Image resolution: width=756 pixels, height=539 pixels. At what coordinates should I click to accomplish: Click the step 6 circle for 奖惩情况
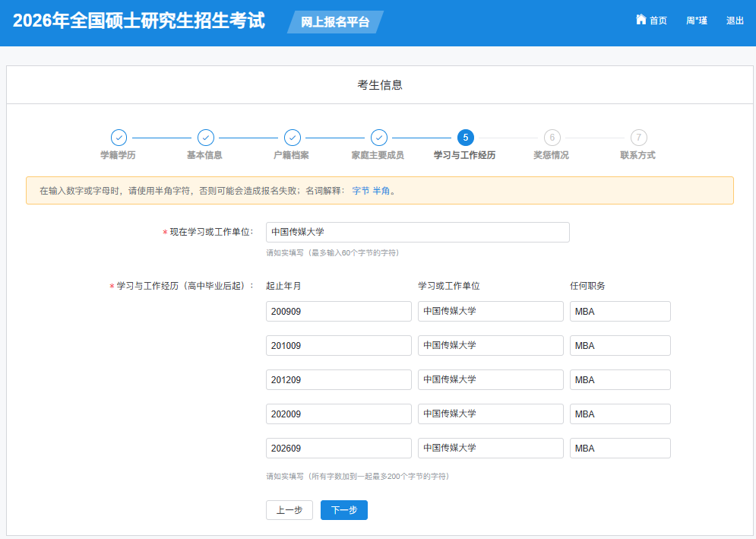coord(552,138)
